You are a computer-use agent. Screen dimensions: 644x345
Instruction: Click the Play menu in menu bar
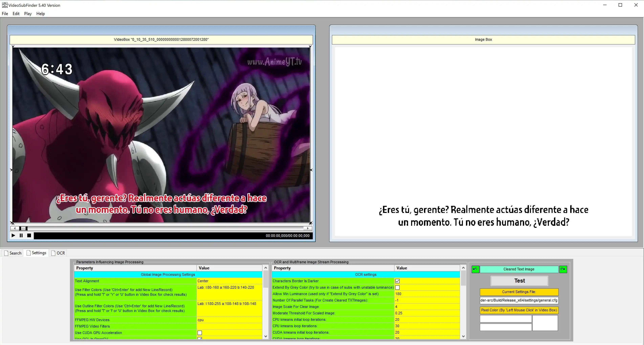(27, 13)
